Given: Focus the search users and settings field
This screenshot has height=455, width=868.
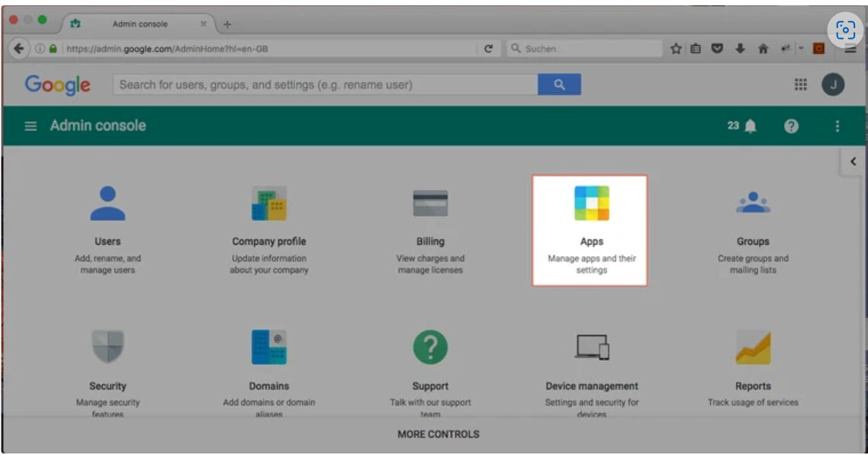Looking at the screenshot, I should [x=324, y=85].
